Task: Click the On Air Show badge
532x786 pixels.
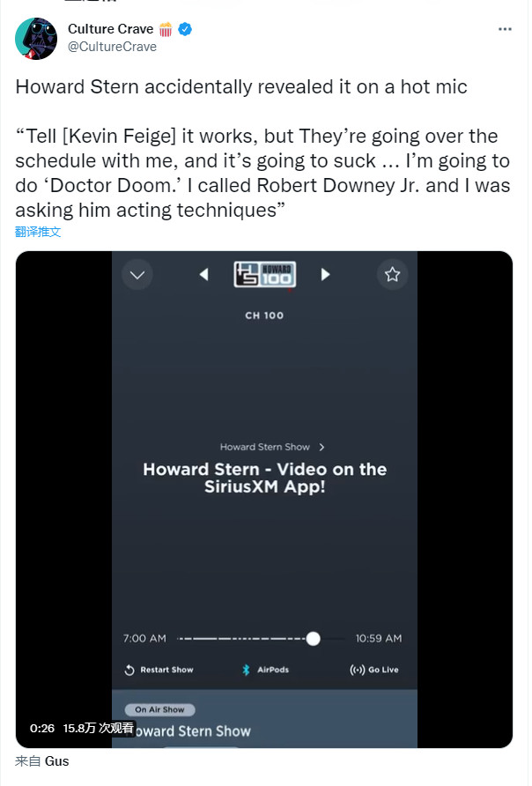Action: [x=159, y=709]
